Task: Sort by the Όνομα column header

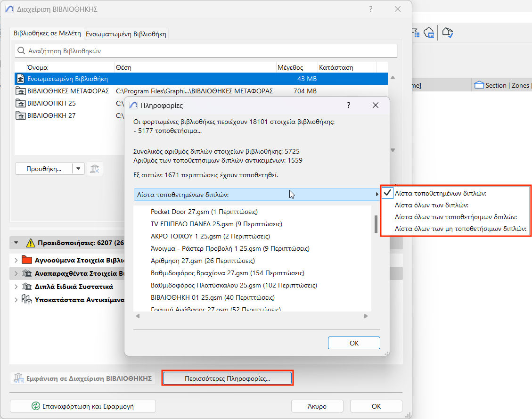Action: click(x=70, y=67)
